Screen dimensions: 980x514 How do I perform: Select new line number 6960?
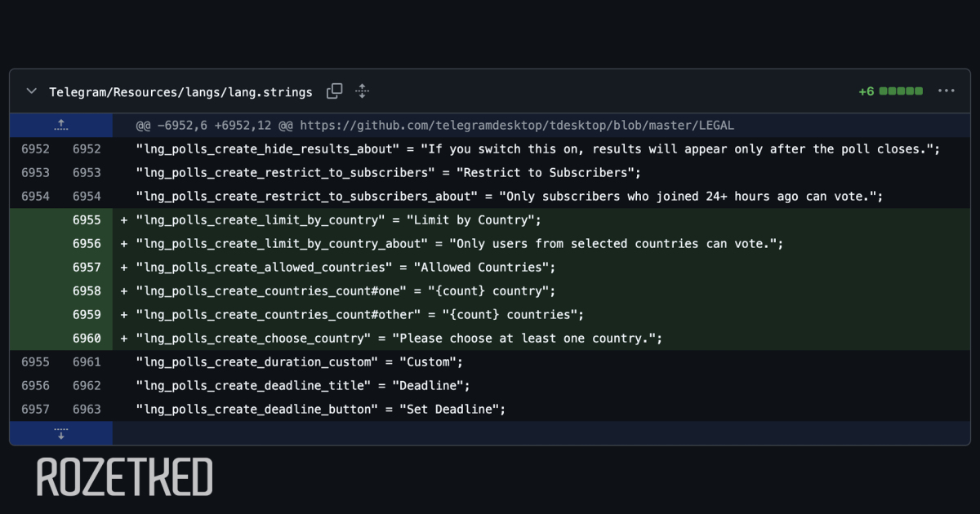coord(87,339)
